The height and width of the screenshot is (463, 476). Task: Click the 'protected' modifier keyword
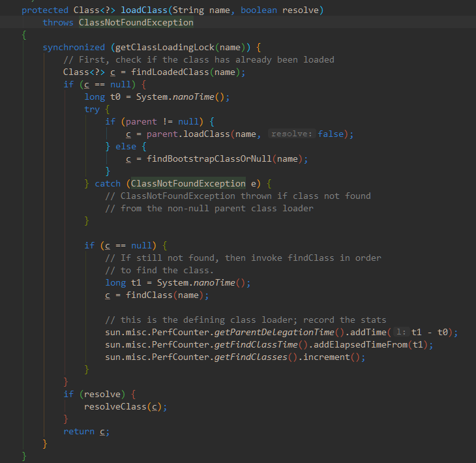click(45, 10)
